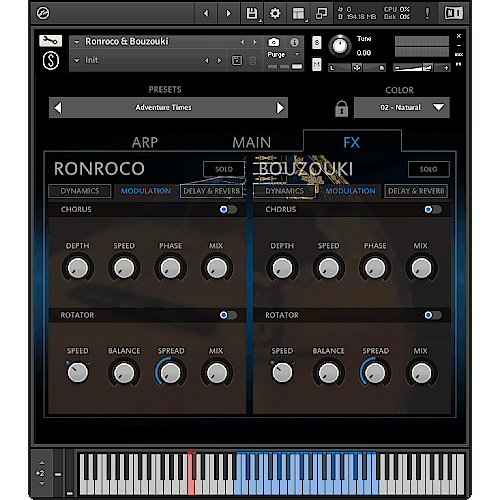Toggle the Ronroco Chorus switch
This screenshot has height=500, width=500.
click(x=228, y=209)
